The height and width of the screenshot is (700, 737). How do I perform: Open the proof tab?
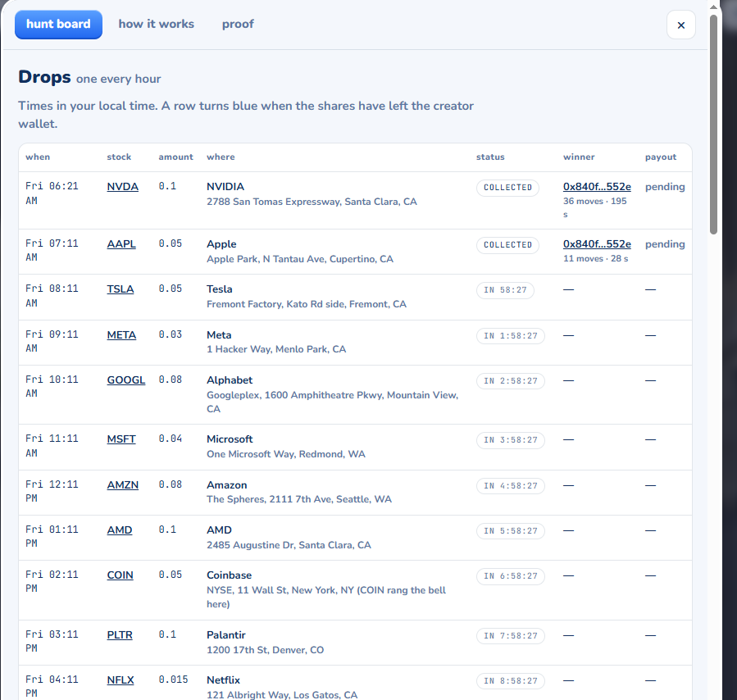pyautogui.click(x=238, y=24)
